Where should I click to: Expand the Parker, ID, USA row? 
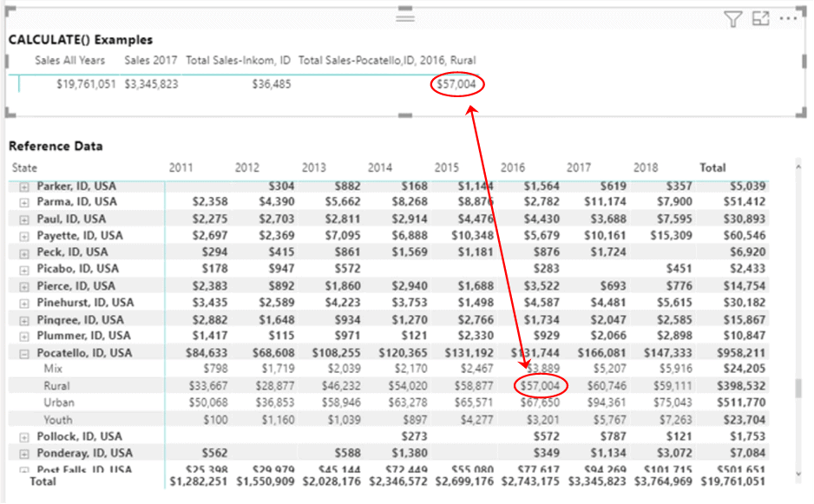click(x=24, y=187)
